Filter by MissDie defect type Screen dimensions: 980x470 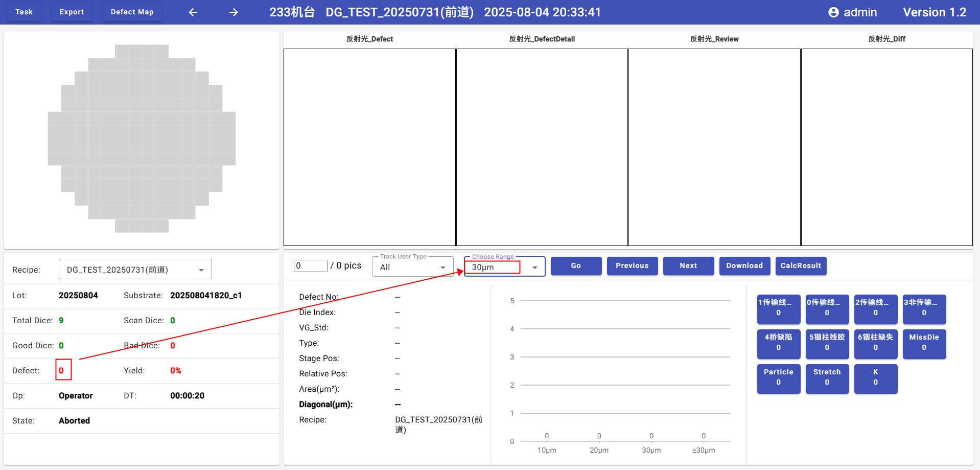pos(924,343)
